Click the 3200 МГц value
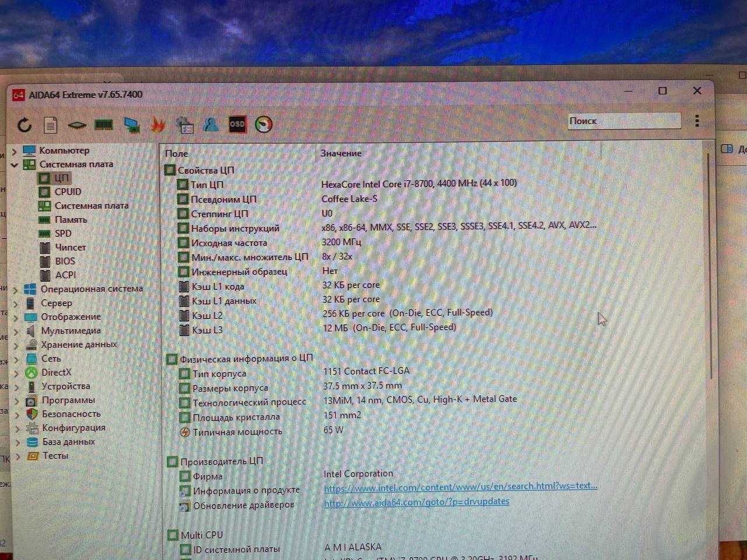 tap(341, 242)
